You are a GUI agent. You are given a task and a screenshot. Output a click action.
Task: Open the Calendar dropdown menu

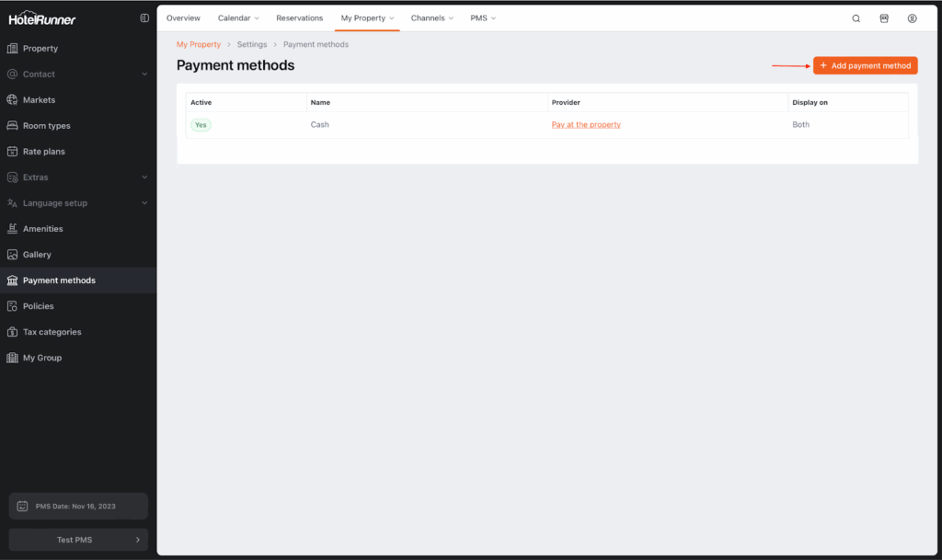coord(238,18)
